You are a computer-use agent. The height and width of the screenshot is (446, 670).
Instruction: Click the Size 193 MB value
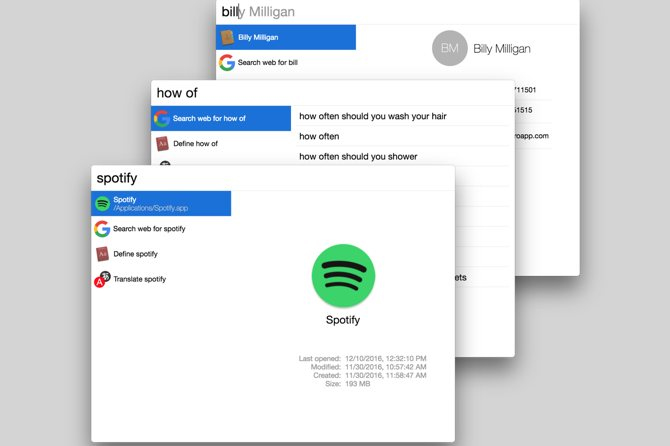tap(358, 384)
